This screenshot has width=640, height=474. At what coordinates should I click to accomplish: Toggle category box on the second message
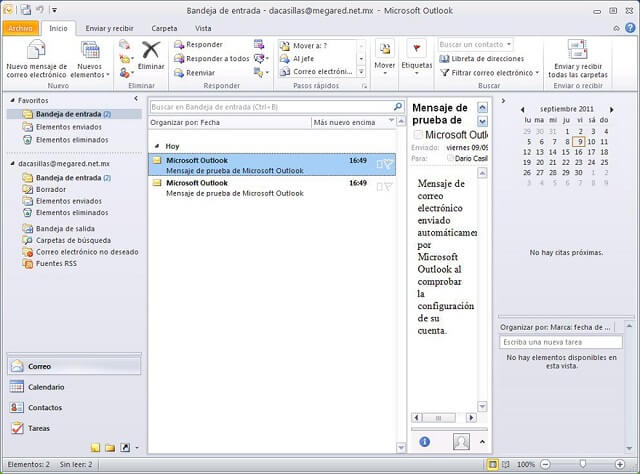point(380,187)
